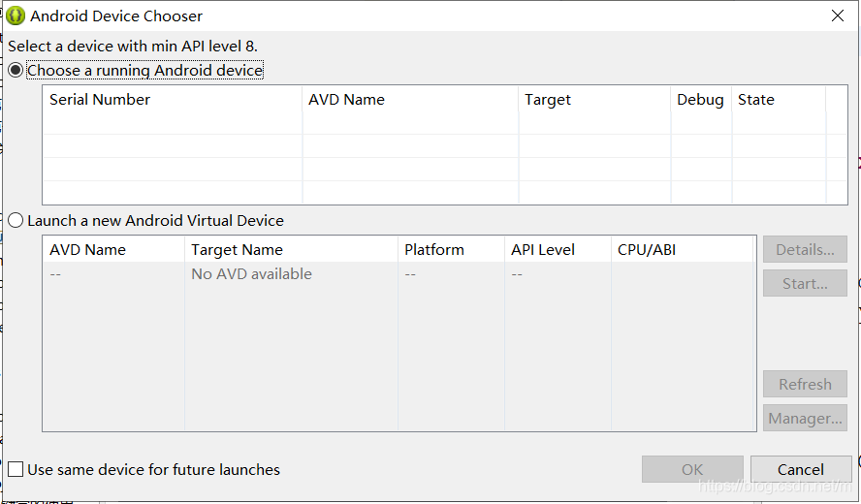Click the Debug column header

[701, 100]
